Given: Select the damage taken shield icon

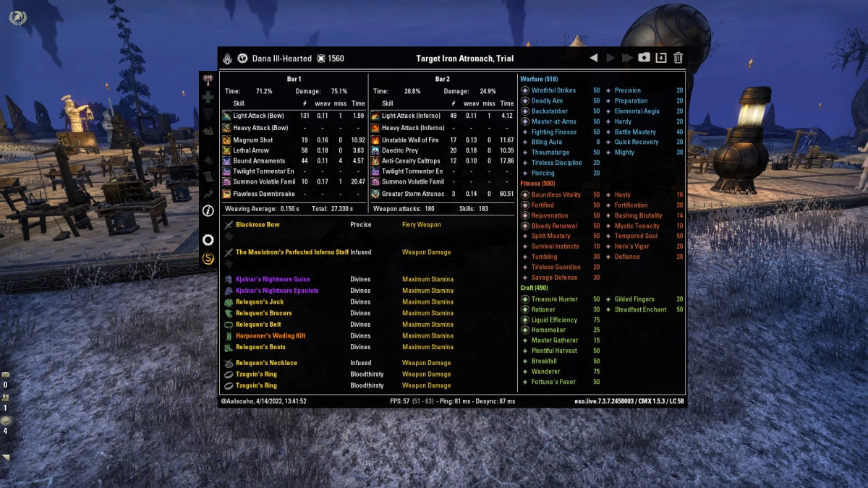Looking at the screenshot, I should click(208, 114).
